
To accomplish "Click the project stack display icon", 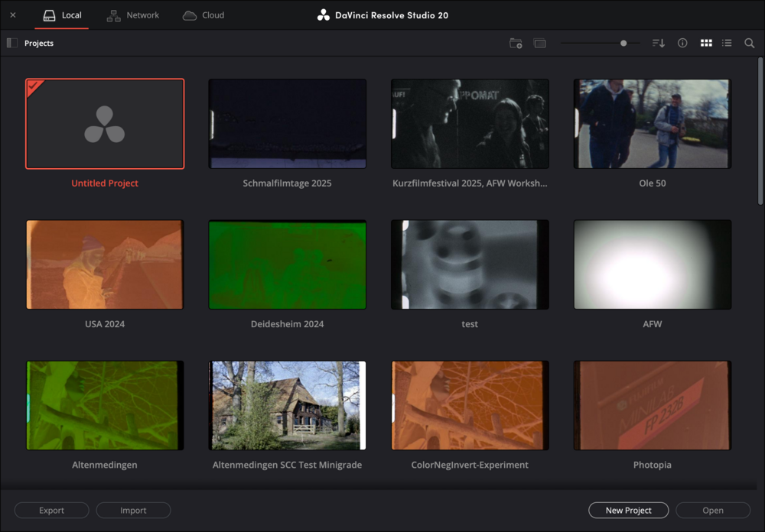I will 540,44.
